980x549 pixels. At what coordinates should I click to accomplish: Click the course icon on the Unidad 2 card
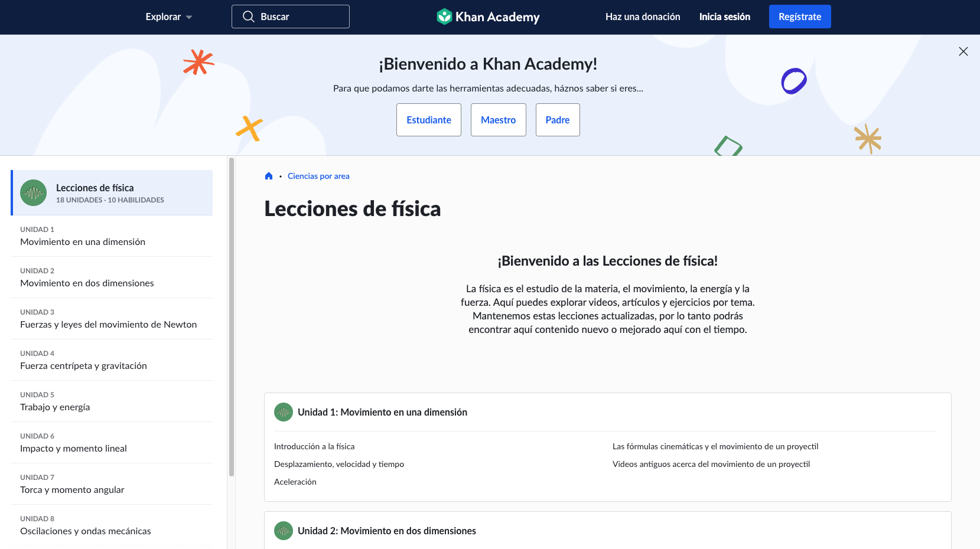click(283, 531)
